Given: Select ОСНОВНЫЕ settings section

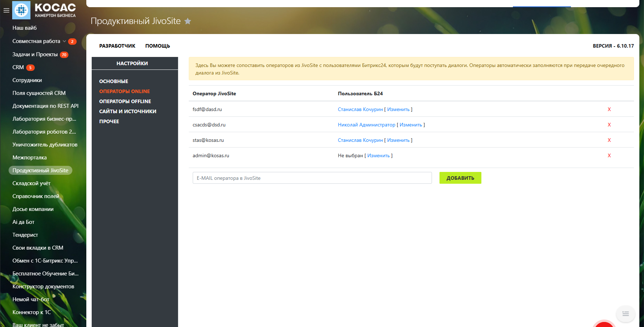Looking at the screenshot, I should click(114, 81).
